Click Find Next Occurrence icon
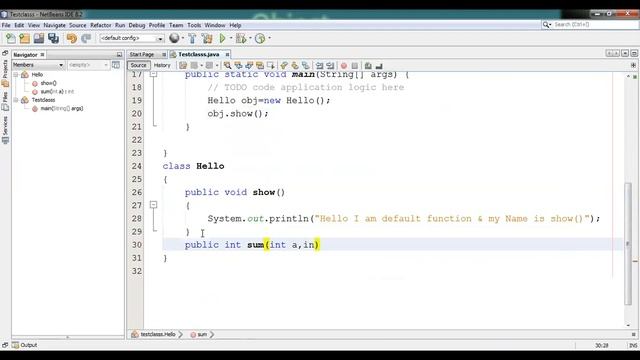This screenshot has width=640, height=360. (x=249, y=65)
